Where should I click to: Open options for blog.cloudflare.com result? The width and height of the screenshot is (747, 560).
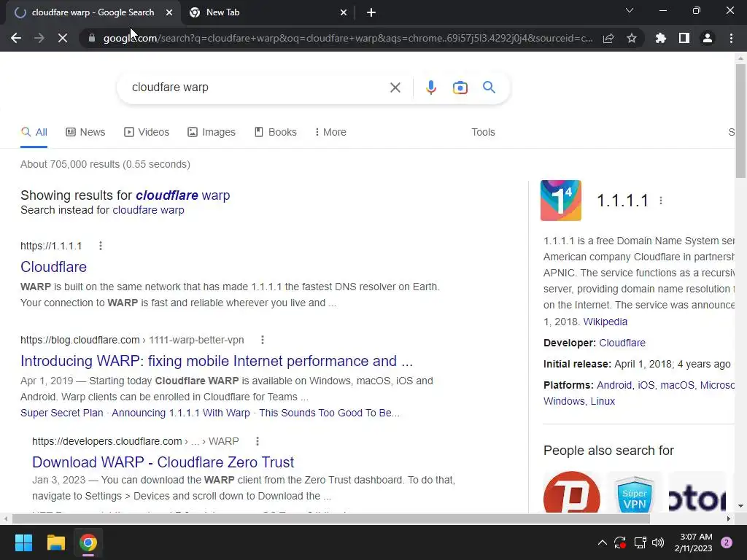(x=263, y=340)
